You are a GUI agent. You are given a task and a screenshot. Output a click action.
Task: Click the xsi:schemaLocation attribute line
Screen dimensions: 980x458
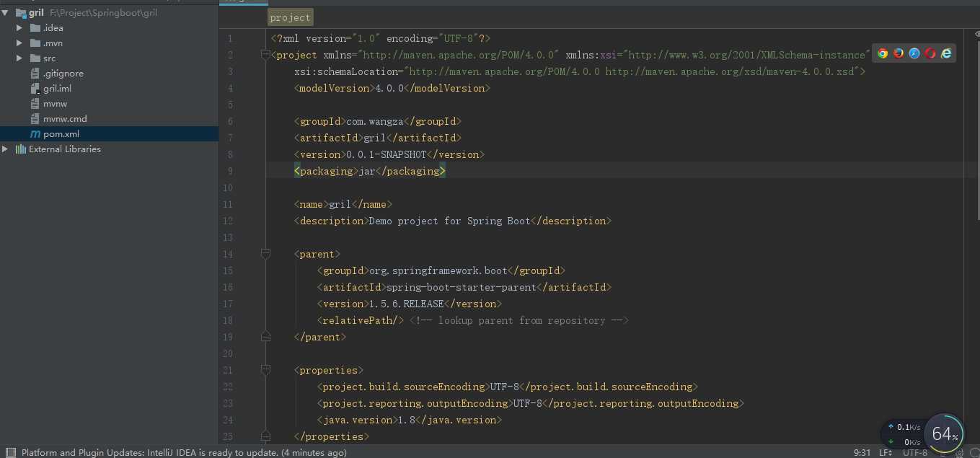tap(579, 71)
